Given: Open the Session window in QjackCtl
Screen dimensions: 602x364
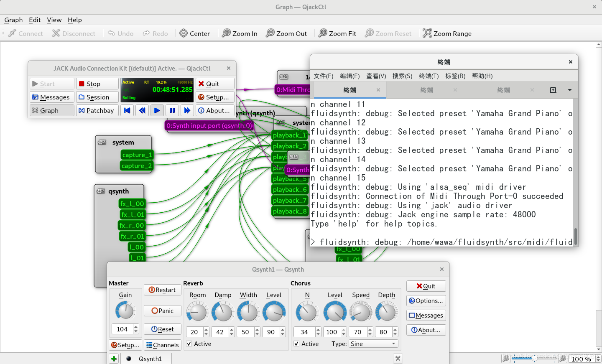Looking at the screenshot, I should point(97,97).
